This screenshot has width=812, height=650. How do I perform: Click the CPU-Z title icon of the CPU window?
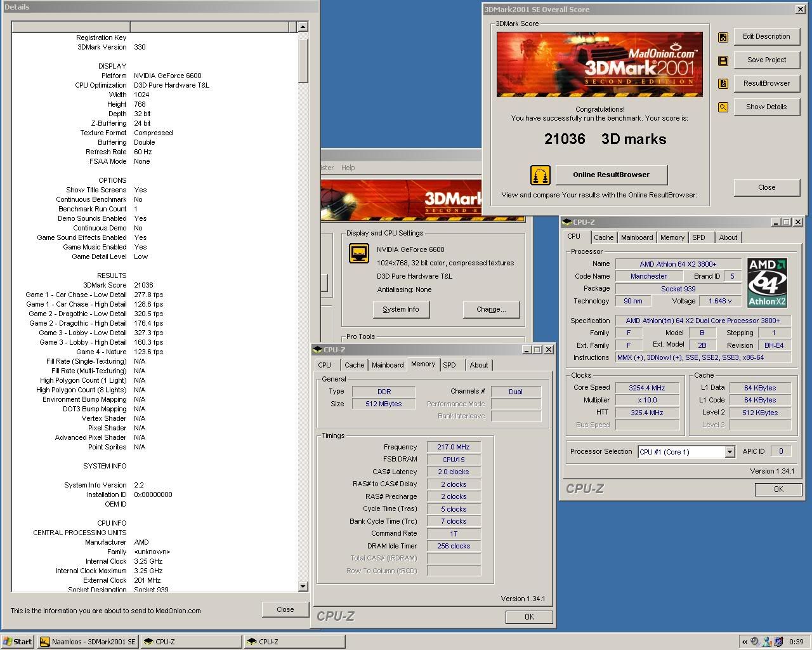click(x=567, y=222)
